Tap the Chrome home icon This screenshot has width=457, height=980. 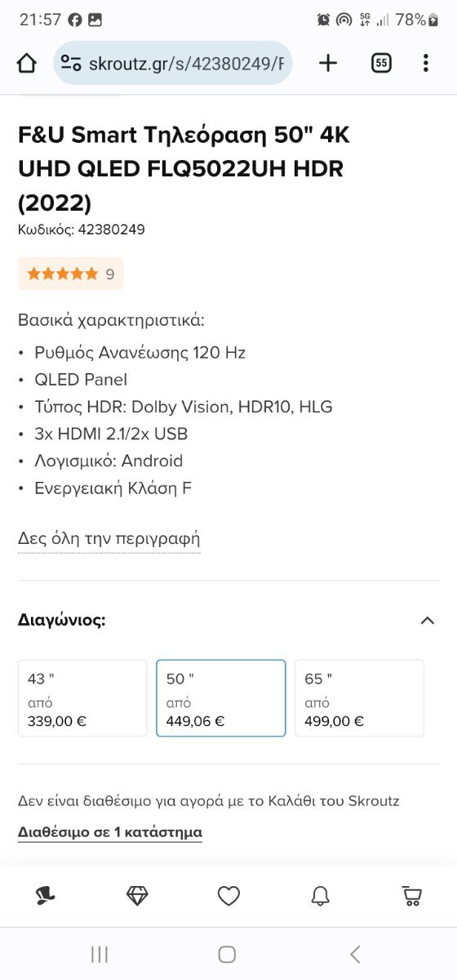click(x=26, y=64)
